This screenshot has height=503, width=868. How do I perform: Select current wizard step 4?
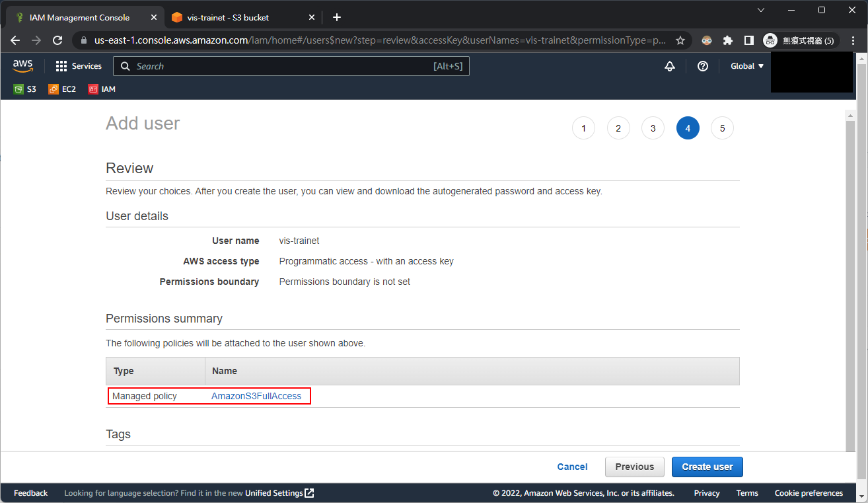(688, 128)
